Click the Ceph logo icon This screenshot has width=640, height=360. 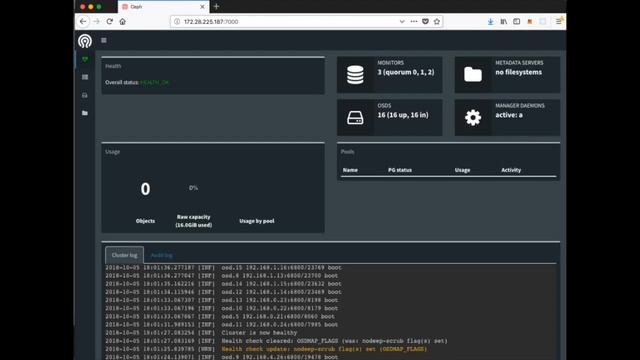(x=85, y=41)
